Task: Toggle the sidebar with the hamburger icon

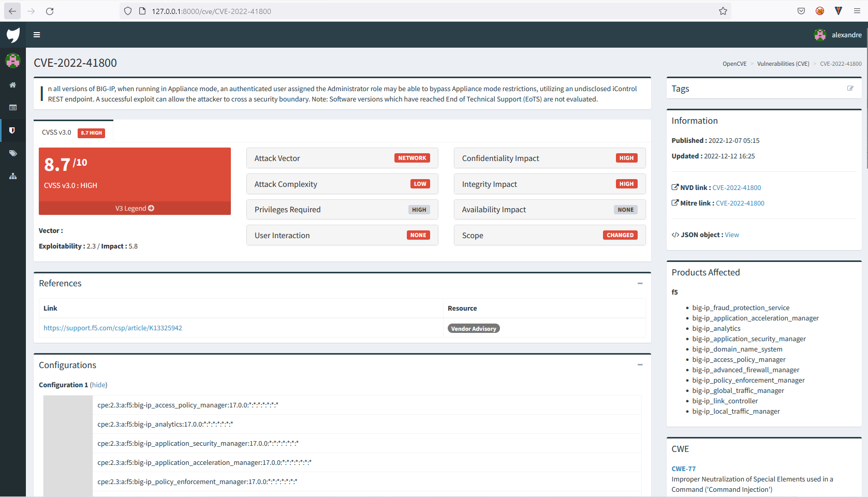Action: (36, 35)
